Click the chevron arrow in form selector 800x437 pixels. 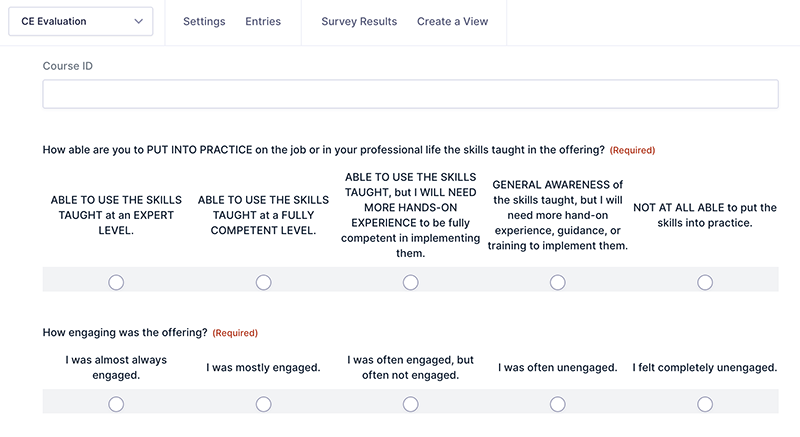click(137, 22)
